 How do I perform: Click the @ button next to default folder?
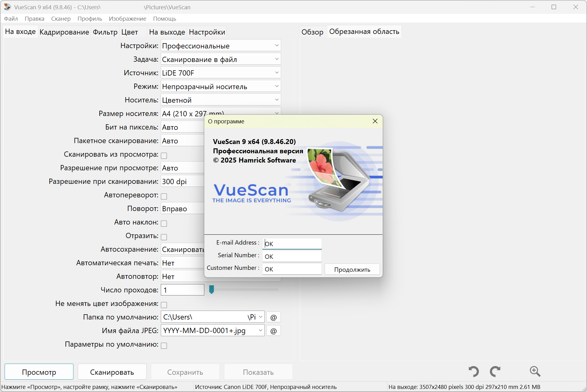[x=273, y=317]
